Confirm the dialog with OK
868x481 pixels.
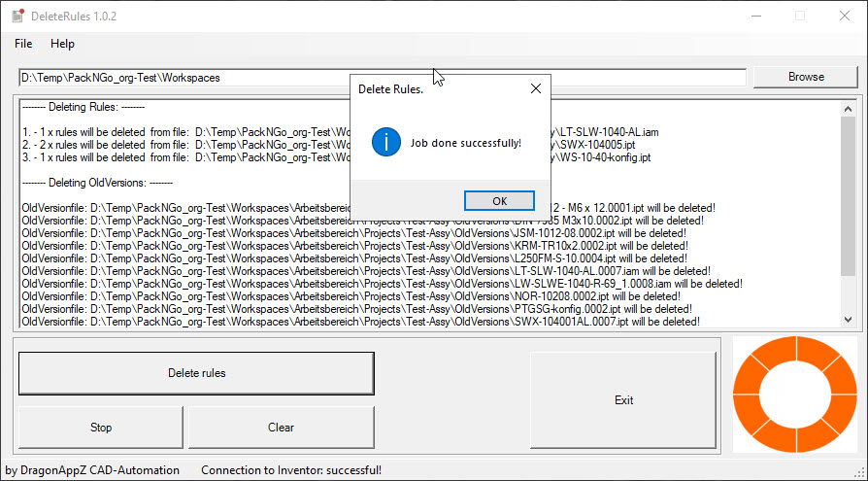coord(499,201)
